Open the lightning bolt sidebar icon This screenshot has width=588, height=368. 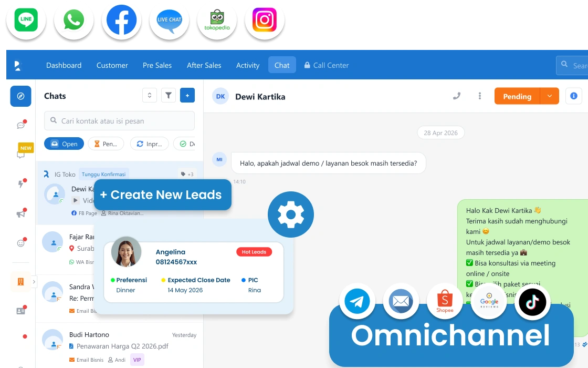[20, 183]
